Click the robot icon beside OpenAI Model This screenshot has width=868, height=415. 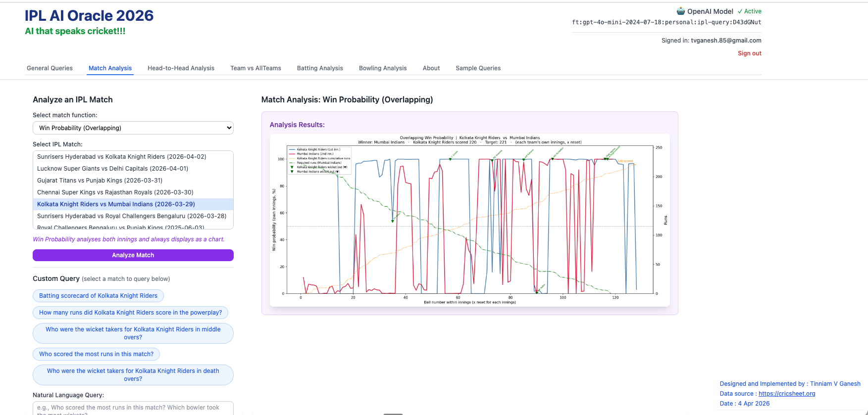[x=680, y=11]
